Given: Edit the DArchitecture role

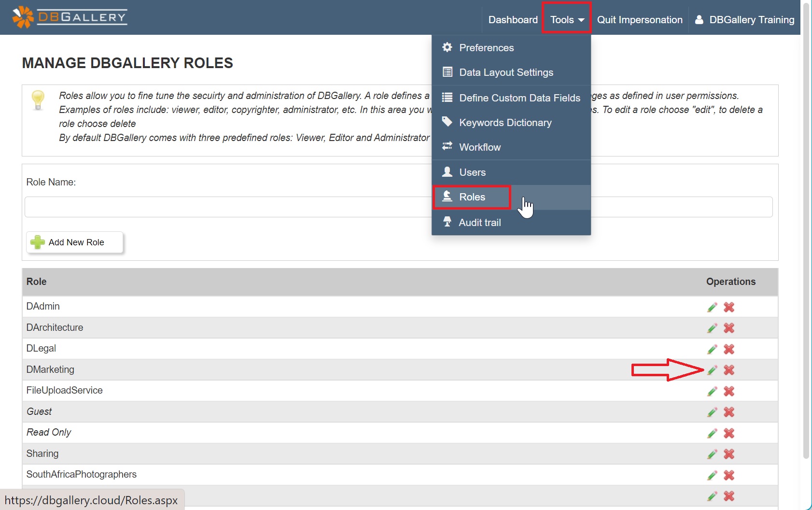Looking at the screenshot, I should (712, 328).
